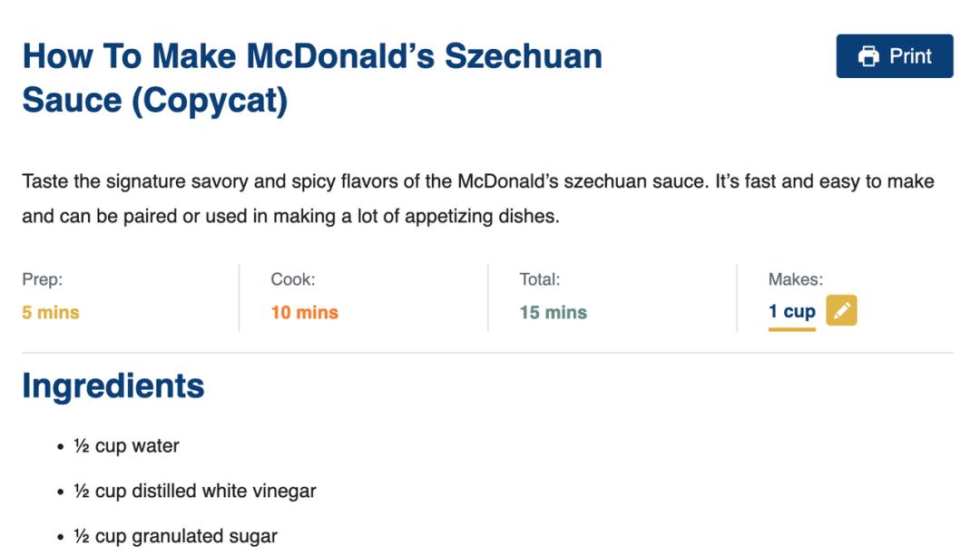Click the printer icon in Print button
The height and width of the screenshot is (556, 980).
tap(868, 56)
